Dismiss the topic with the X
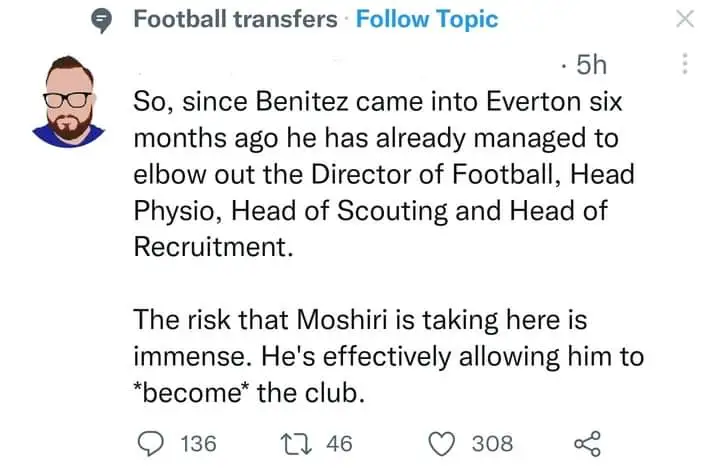 tap(685, 20)
